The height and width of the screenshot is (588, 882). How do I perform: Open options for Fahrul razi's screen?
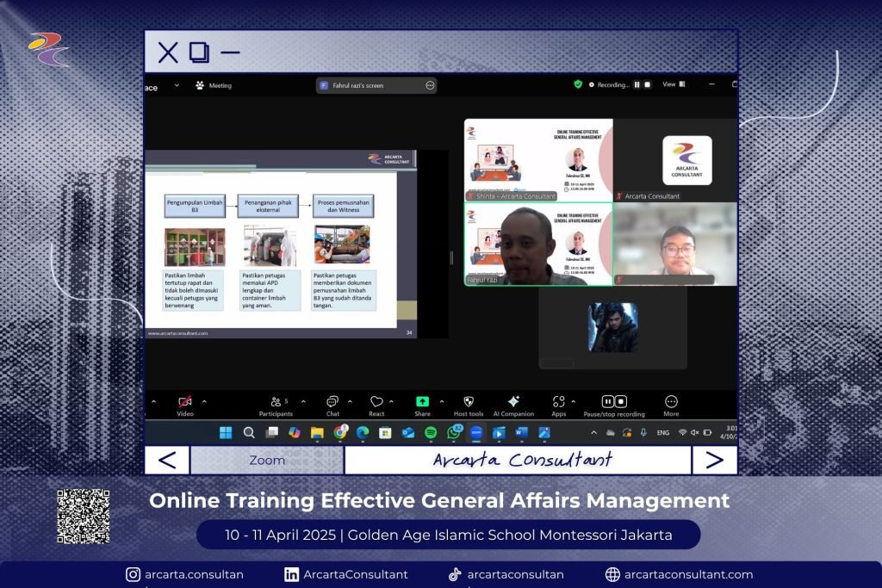429,85
